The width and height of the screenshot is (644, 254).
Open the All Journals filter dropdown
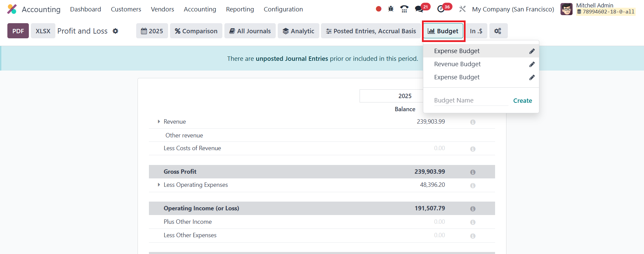click(250, 31)
